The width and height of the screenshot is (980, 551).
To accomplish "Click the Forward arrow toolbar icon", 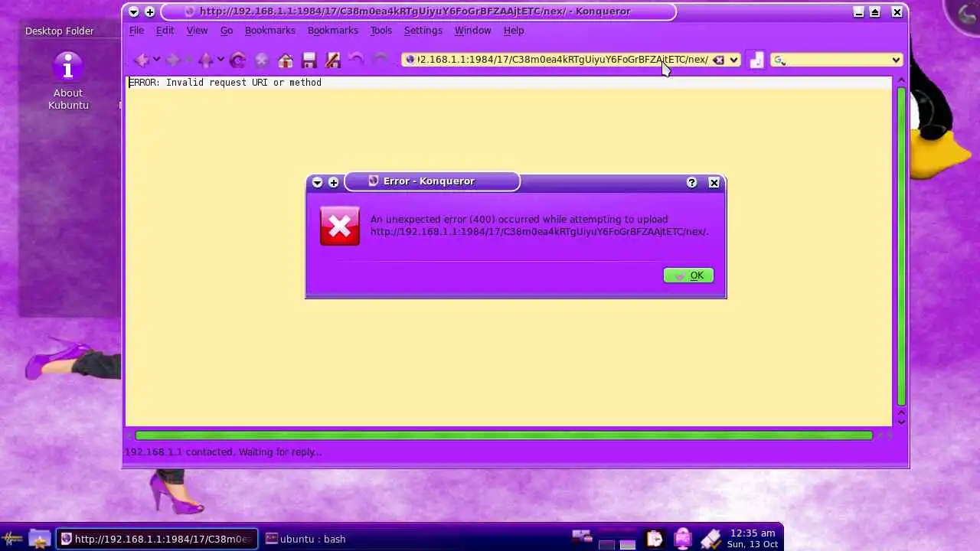I will (173, 60).
